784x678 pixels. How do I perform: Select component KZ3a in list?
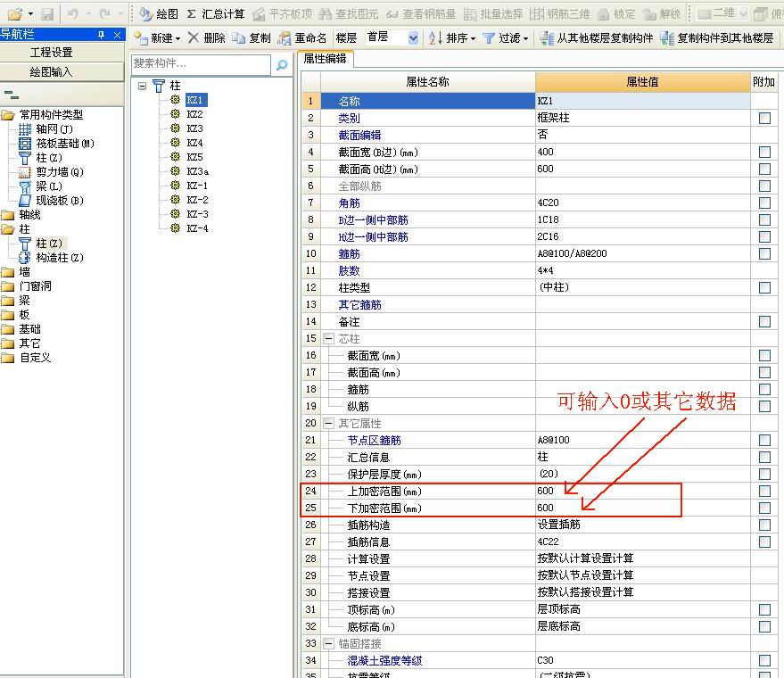pyautogui.click(x=197, y=171)
